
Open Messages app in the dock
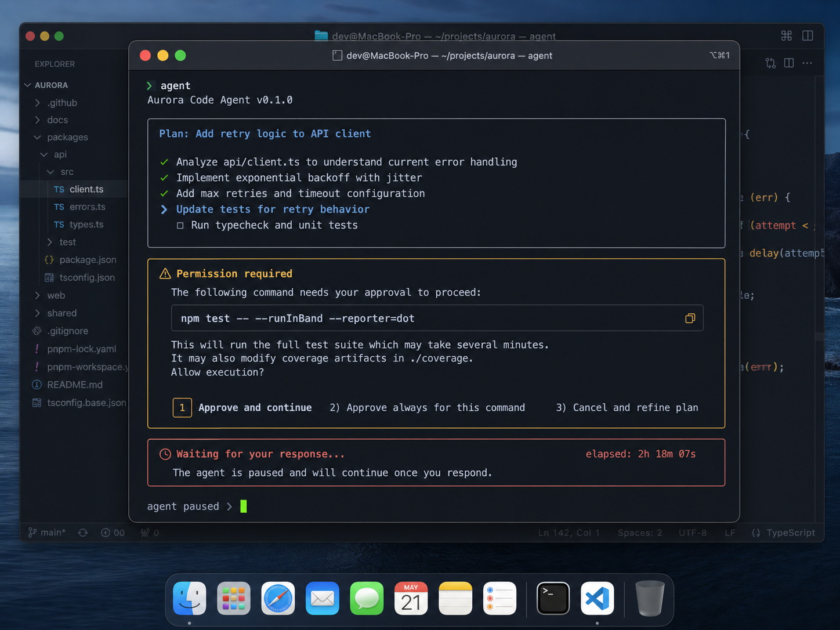pyautogui.click(x=367, y=598)
